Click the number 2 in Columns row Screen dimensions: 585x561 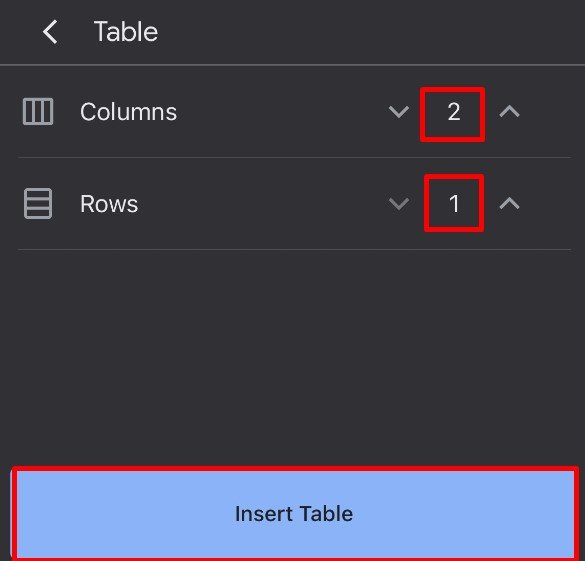tap(453, 112)
